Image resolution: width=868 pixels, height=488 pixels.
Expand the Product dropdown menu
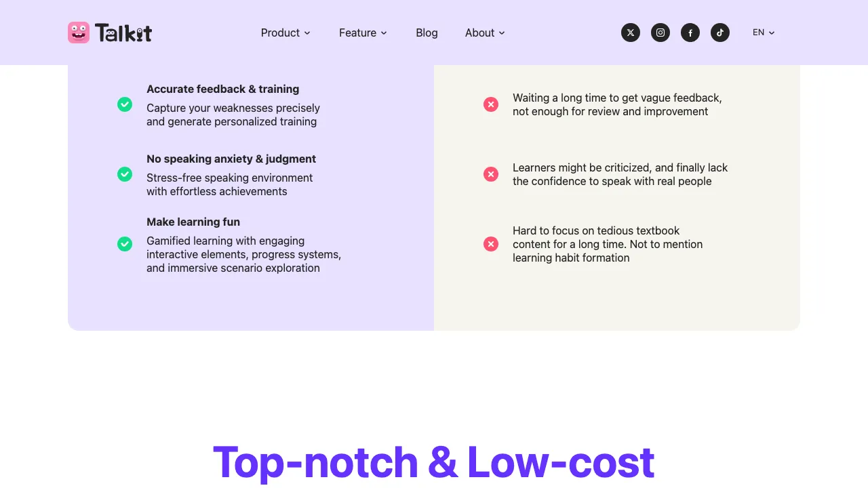click(285, 33)
